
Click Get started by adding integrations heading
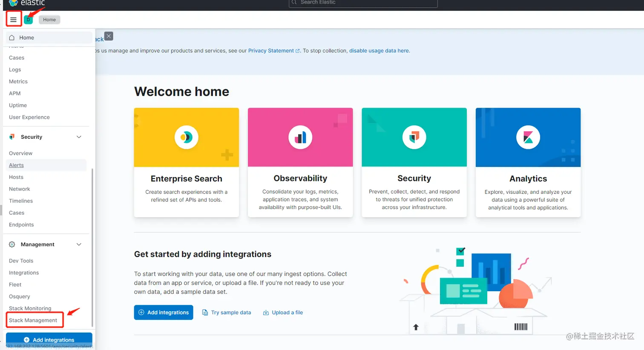point(203,254)
